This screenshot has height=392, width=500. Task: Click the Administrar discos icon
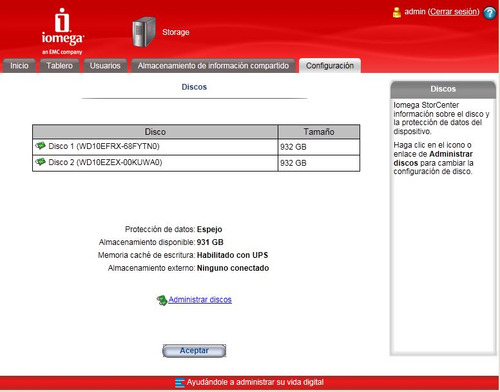pos(162,300)
